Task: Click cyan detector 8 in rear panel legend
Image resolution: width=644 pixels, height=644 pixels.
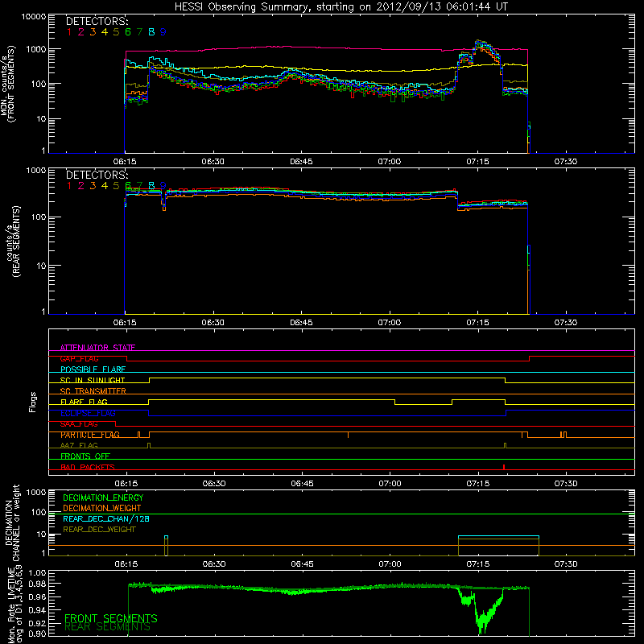Action: tap(151, 186)
